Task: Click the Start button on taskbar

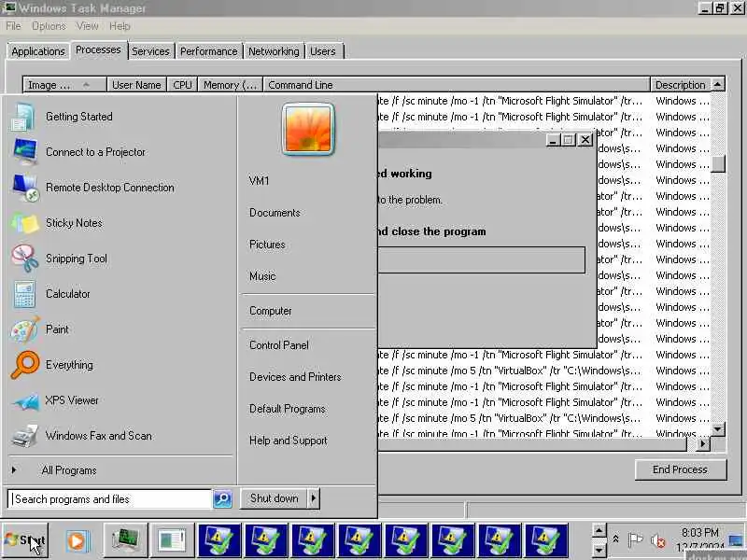Action: 25,540
